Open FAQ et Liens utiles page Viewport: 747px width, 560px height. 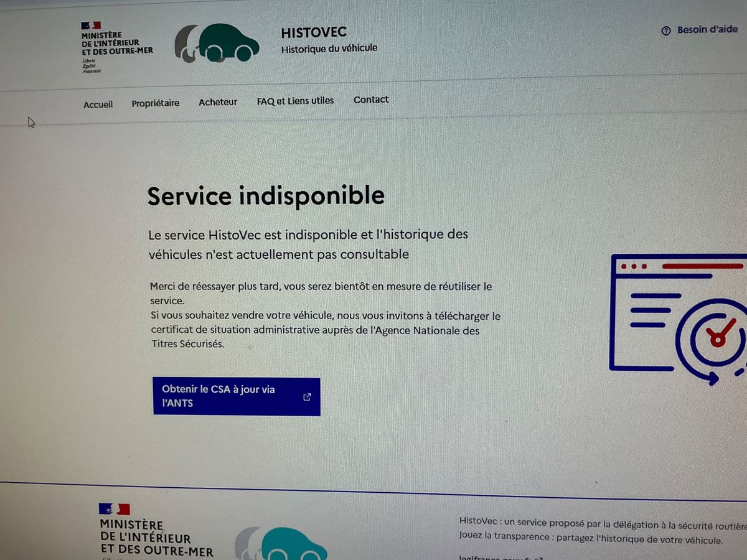295,101
